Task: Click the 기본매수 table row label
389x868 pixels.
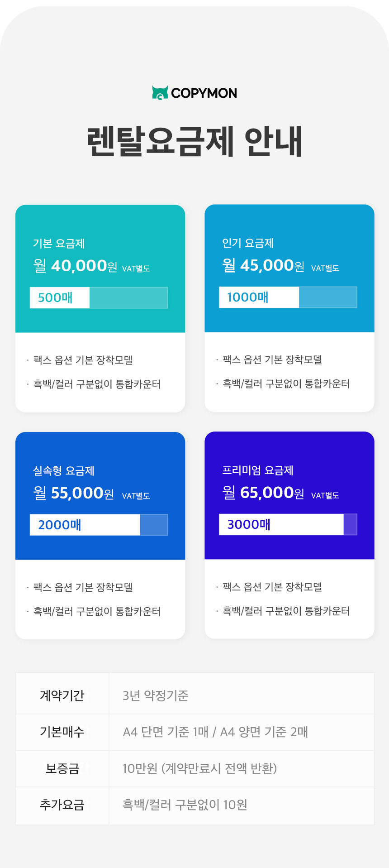Action: click(x=62, y=732)
